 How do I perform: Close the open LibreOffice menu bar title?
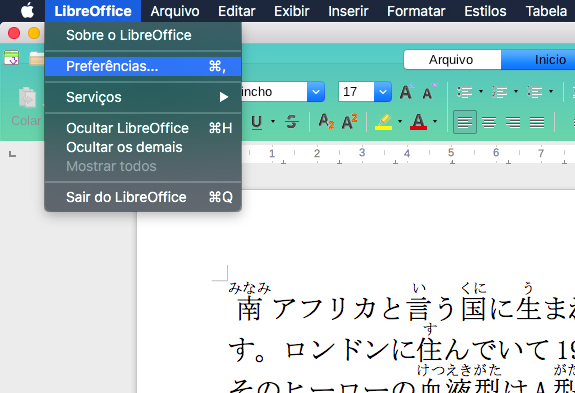click(93, 11)
